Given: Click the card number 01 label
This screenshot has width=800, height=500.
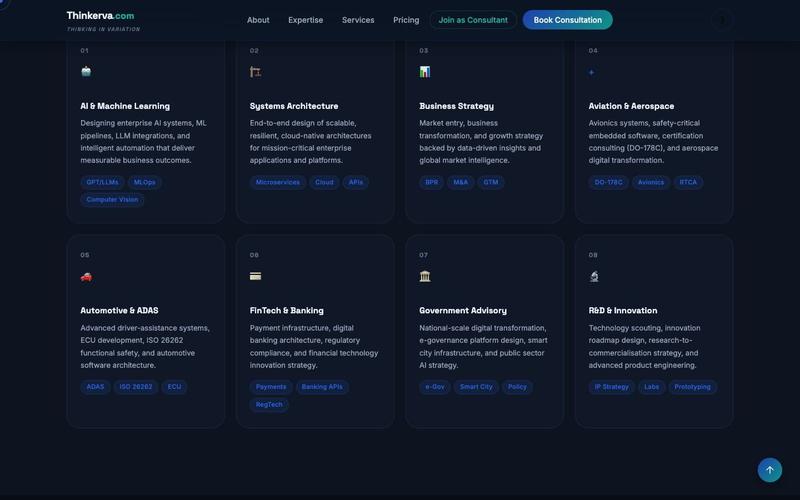Looking at the screenshot, I should 85,51.
